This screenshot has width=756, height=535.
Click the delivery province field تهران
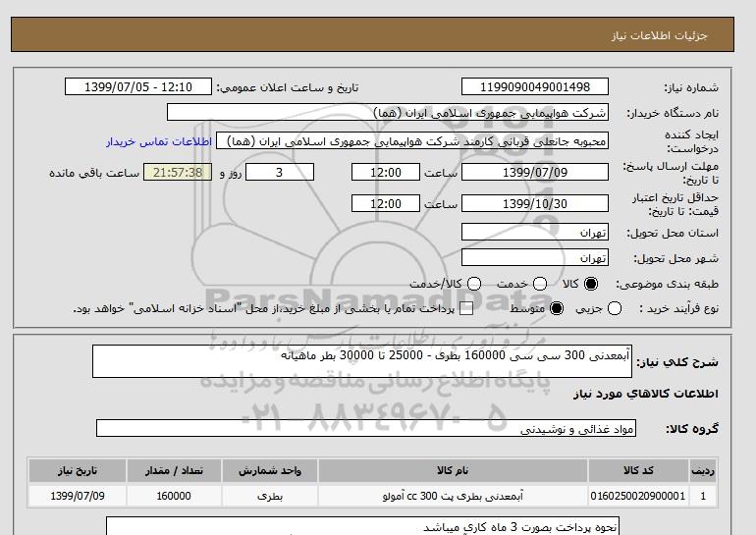click(535, 232)
